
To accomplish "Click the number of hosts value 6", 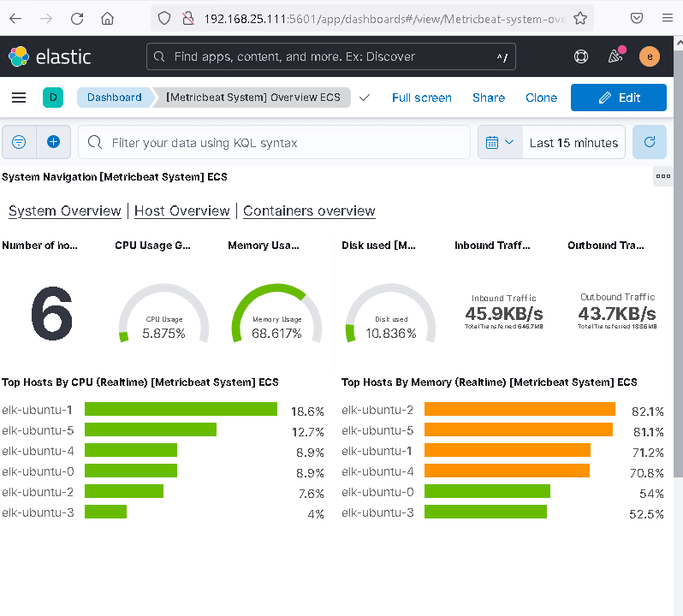I will (x=52, y=313).
